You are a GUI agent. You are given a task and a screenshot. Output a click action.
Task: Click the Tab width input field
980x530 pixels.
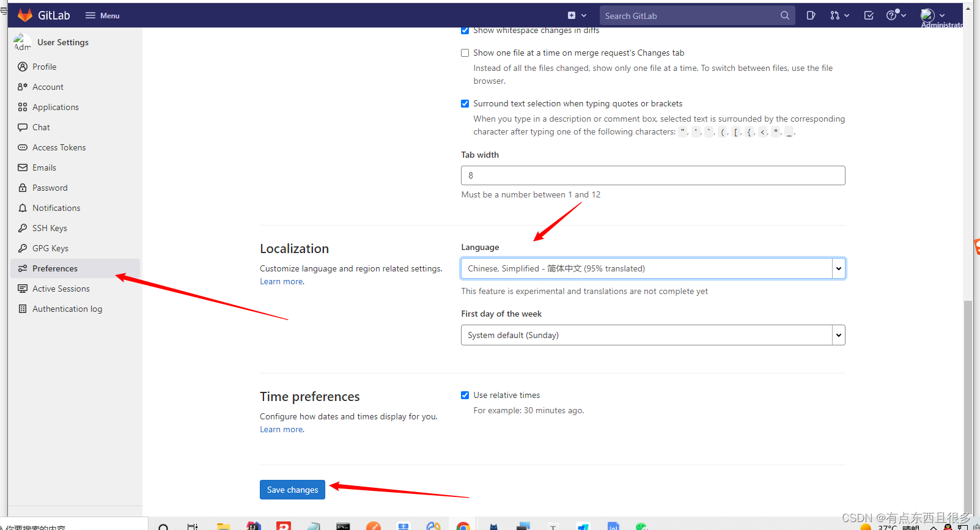tap(653, 175)
